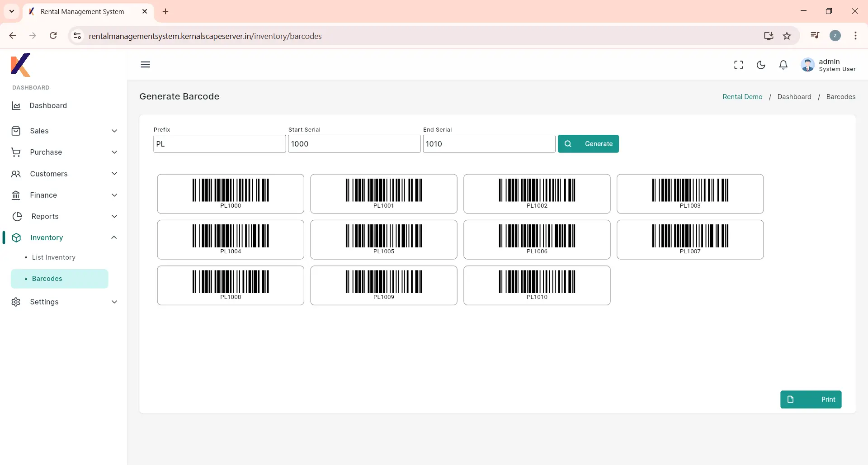Click the Print button
This screenshot has height=465, width=868.
coord(811,399)
